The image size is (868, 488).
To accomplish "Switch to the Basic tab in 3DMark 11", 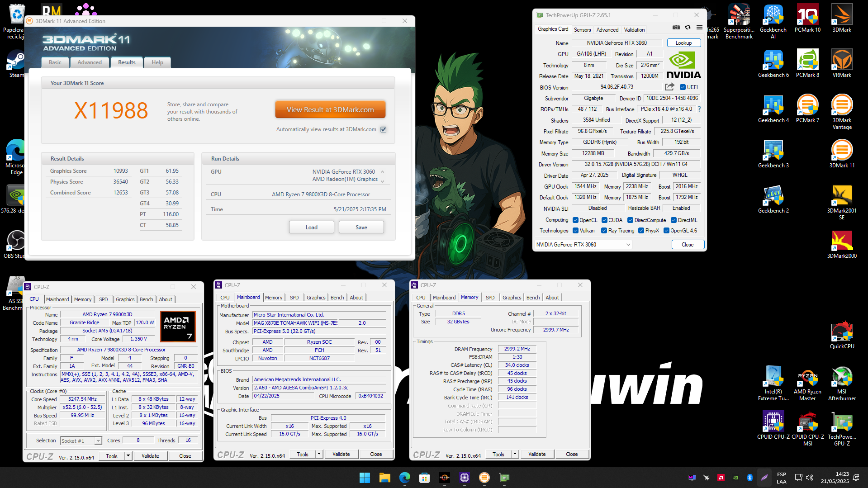I will [x=55, y=62].
